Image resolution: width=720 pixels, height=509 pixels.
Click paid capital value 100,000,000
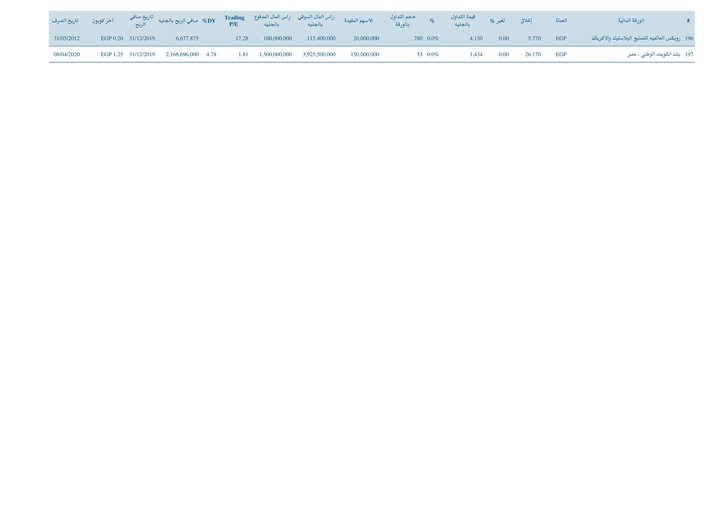pos(277,39)
